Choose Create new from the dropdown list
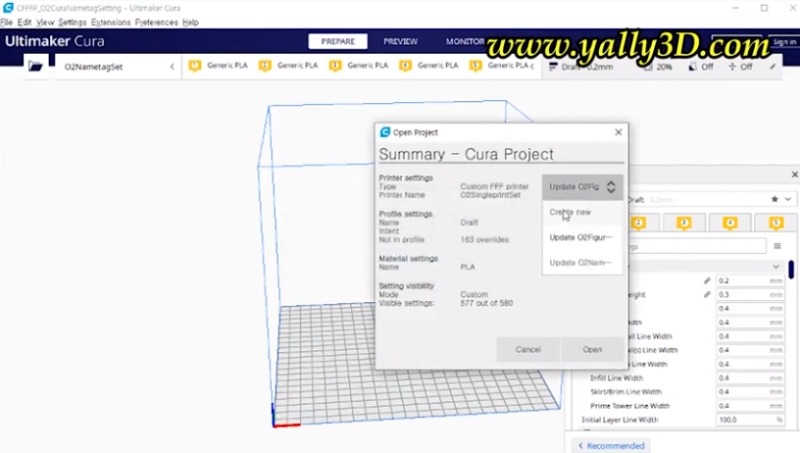The width and height of the screenshot is (800, 453). click(x=582, y=212)
